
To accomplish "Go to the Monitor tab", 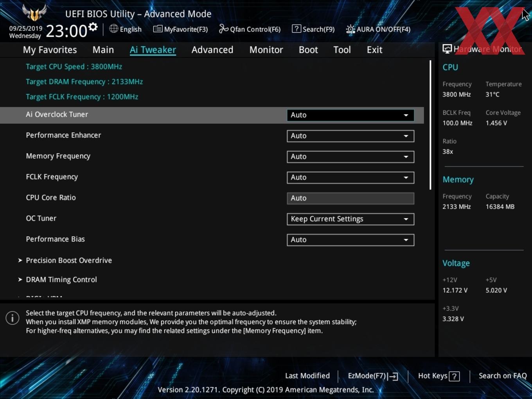I will pos(266,50).
